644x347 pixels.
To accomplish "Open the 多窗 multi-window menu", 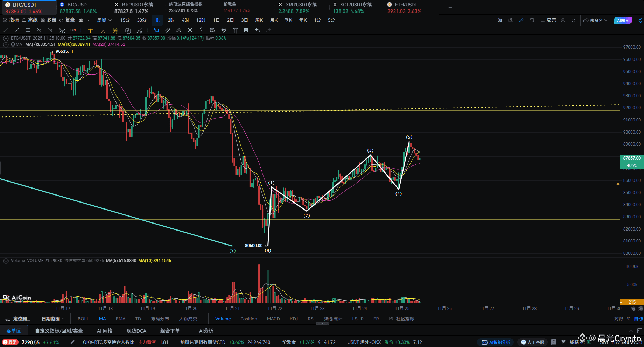I will click(49, 20).
